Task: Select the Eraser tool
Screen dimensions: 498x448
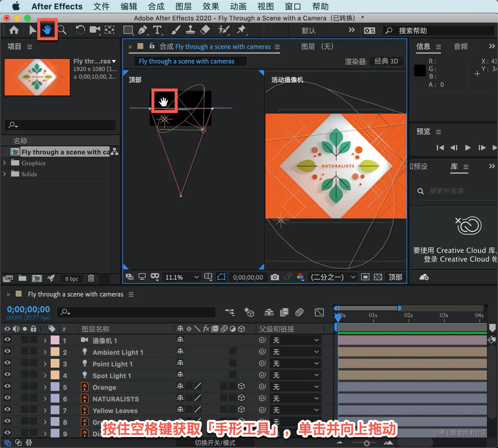Action: tap(205, 30)
